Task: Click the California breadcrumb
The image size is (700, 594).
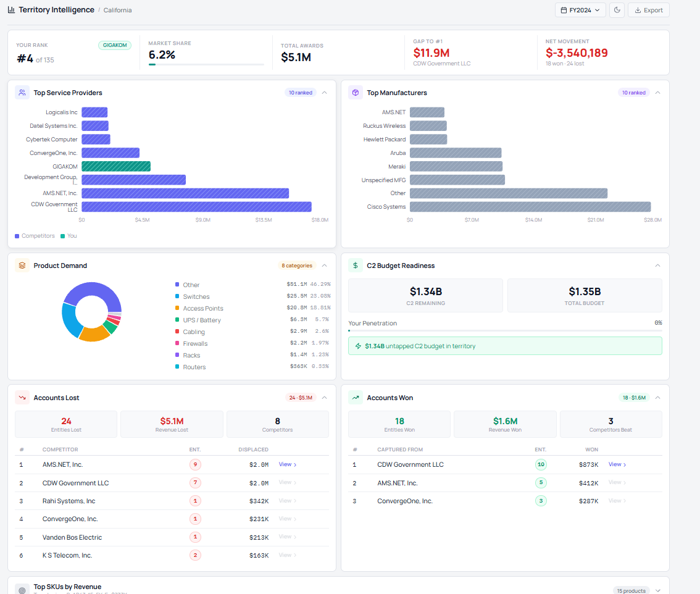Action: (117, 10)
